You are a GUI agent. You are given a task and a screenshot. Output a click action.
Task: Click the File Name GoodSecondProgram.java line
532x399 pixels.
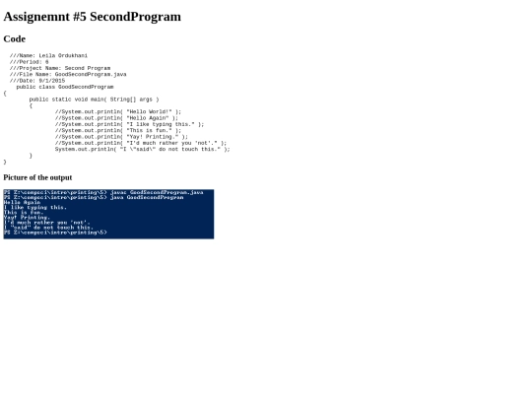[68, 74]
